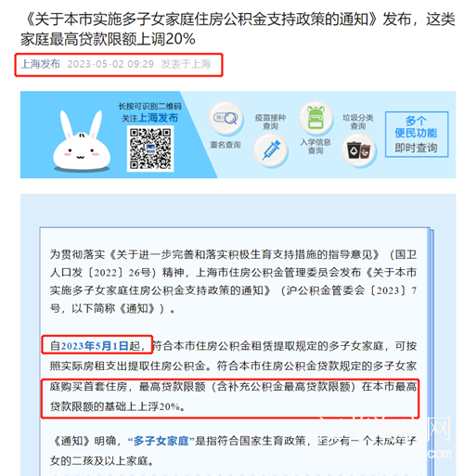The height and width of the screenshot is (476, 464).
Task: Click the 入学信息查询 label
Action: pyautogui.click(x=316, y=147)
